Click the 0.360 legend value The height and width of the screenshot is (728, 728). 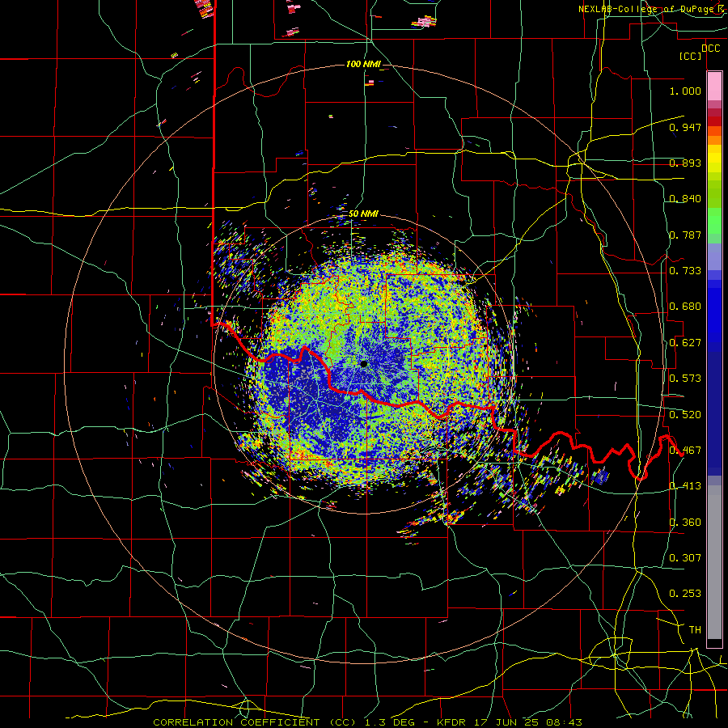click(x=685, y=523)
